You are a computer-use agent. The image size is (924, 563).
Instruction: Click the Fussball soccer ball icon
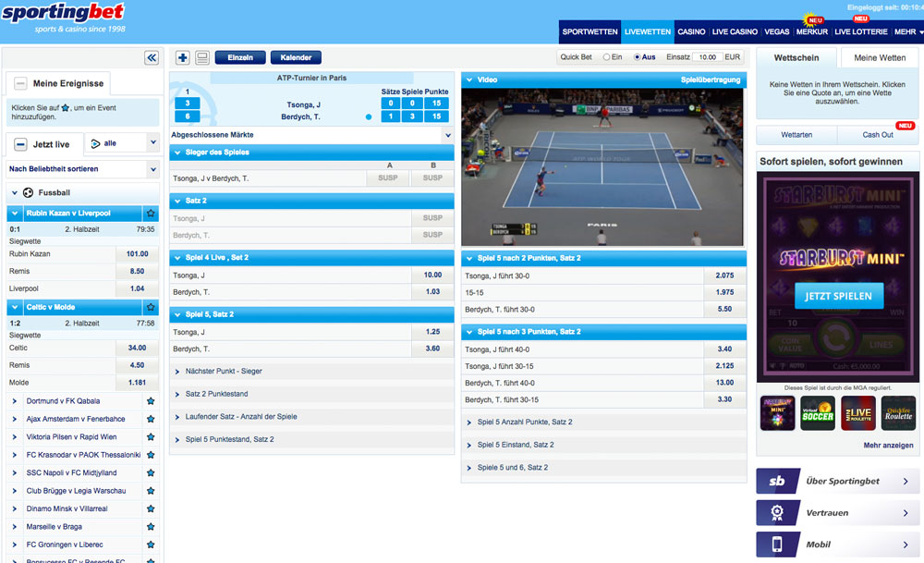pyautogui.click(x=28, y=193)
